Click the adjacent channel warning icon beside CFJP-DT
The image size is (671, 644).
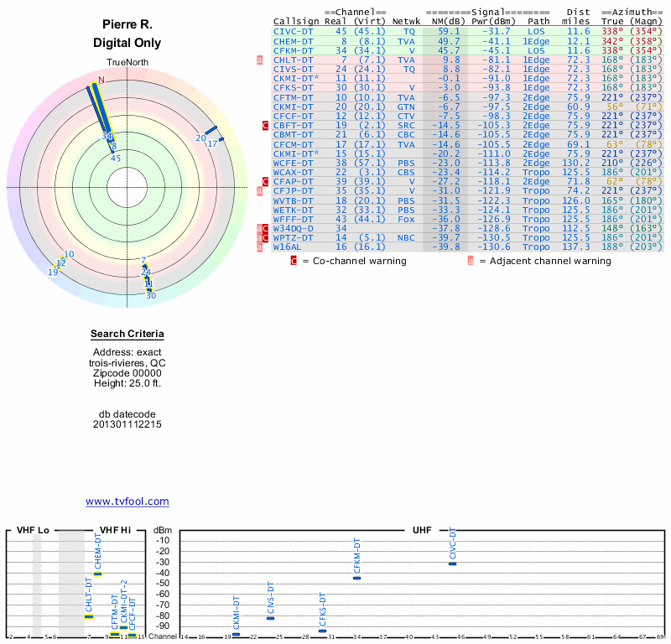[259, 190]
